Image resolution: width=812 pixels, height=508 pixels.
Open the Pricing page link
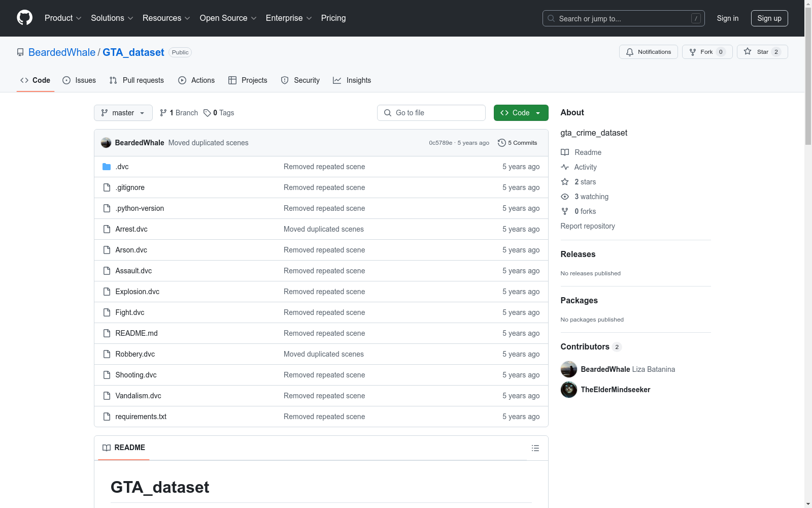click(x=333, y=18)
